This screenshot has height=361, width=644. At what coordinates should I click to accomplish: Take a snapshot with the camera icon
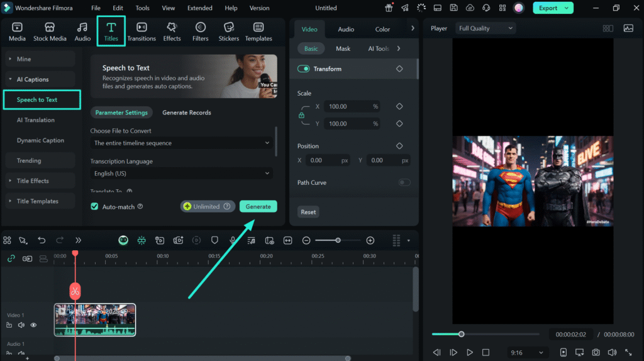pyautogui.click(x=596, y=353)
